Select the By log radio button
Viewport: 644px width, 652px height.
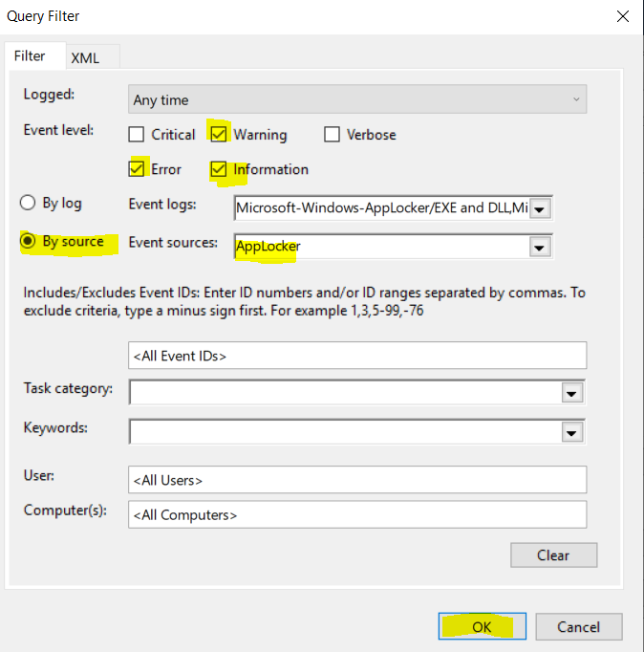click(28, 203)
